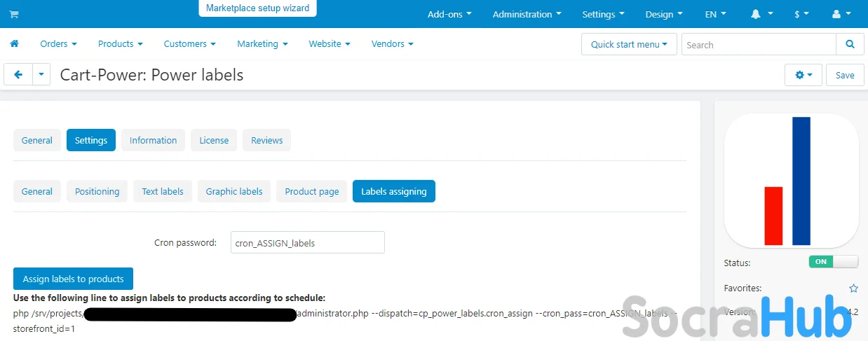Open the Vendors menu
This screenshot has height=341, width=868.
click(x=392, y=43)
